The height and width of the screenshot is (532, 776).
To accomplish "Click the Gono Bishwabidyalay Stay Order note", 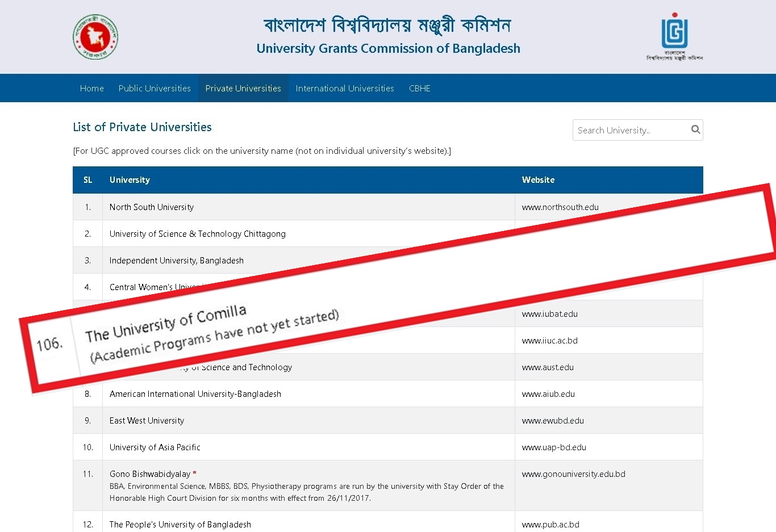I will coord(307,492).
